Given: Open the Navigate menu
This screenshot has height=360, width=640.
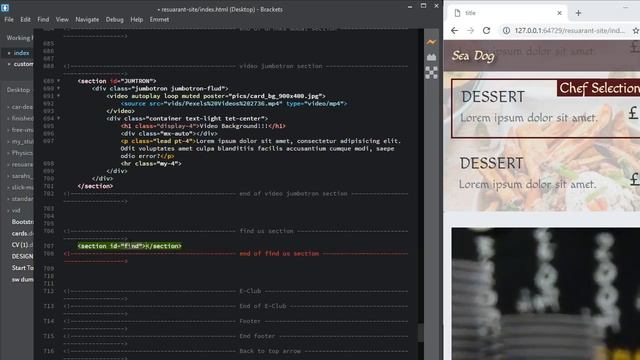Looking at the screenshot, I should [x=87, y=20].
